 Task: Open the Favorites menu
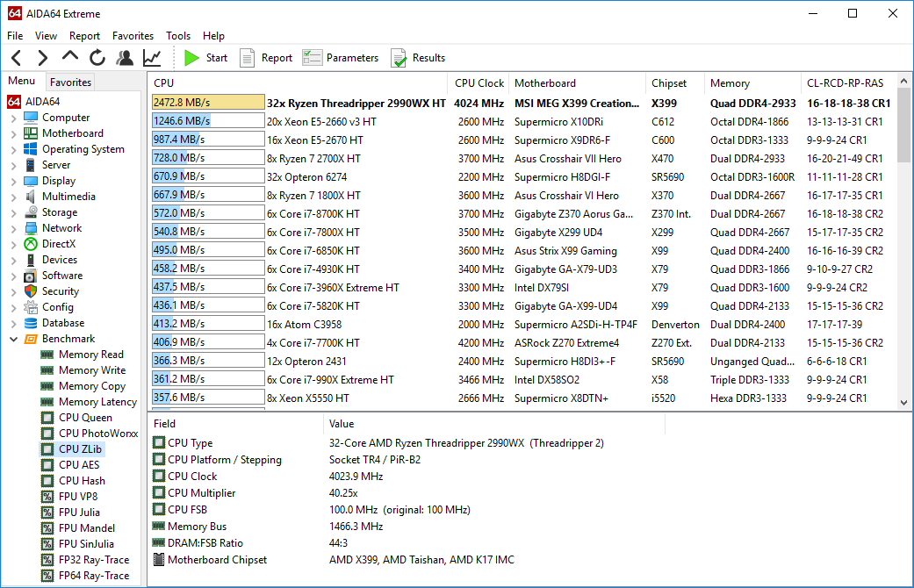tap(133, 36)
